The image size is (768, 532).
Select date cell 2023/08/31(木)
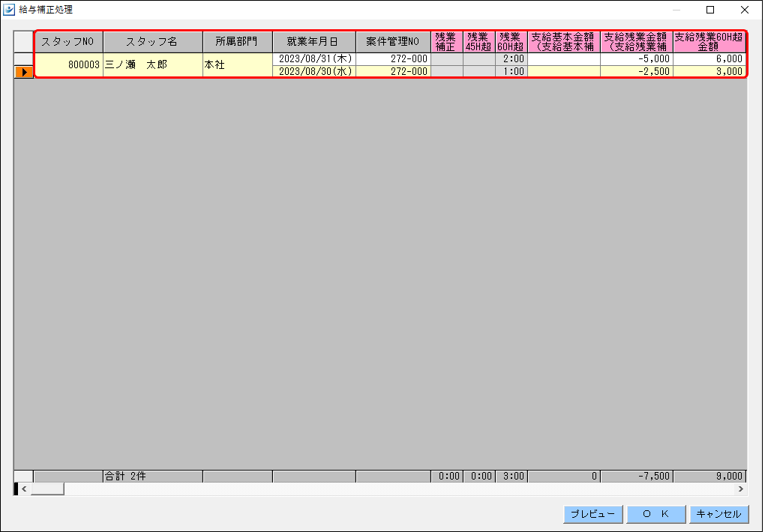point(314,58)
